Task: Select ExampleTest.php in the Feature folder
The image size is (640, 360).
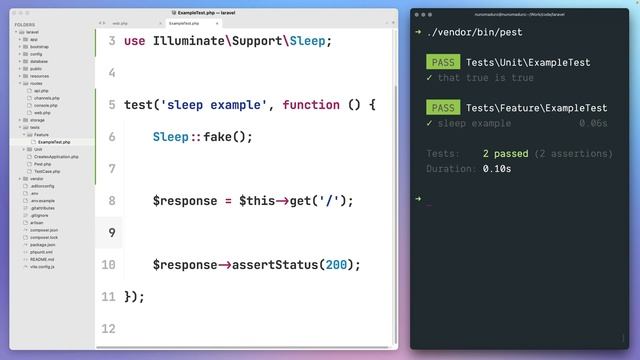Action: pos(54,142)
